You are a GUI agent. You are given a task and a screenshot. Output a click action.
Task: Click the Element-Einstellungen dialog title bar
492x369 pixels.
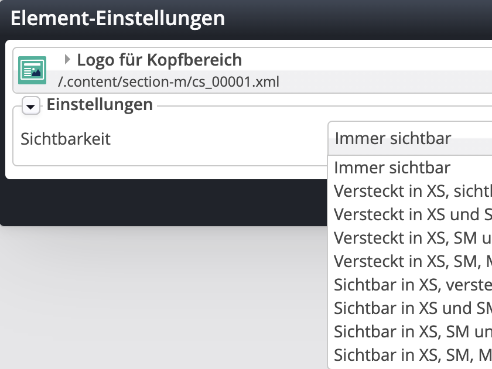coord(246,19)
